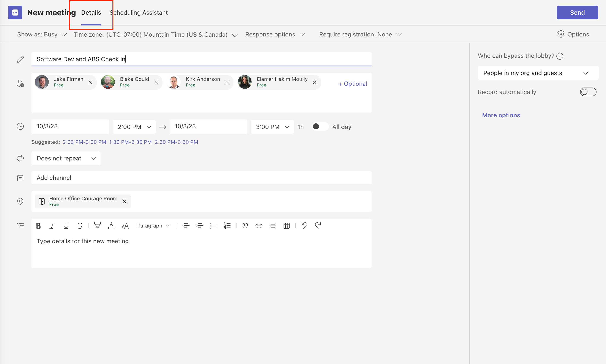Insert a hyperlink into the meeting description
Screen dimensions: 606x364
tap(259, 225)
